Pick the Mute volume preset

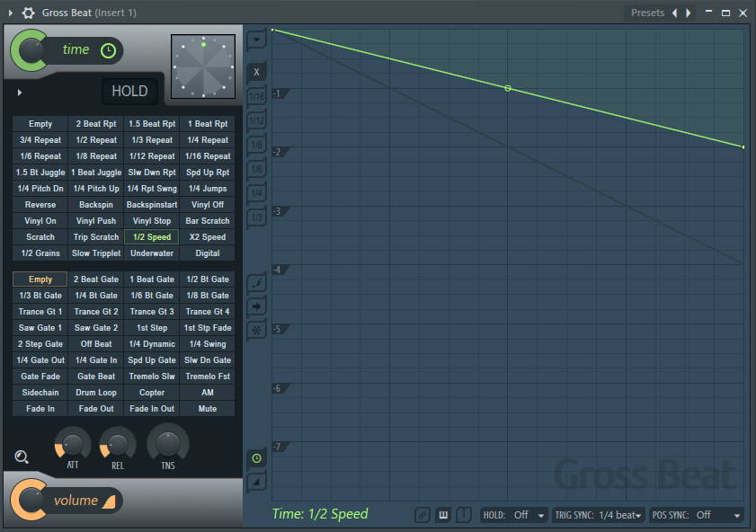[208, 409]
